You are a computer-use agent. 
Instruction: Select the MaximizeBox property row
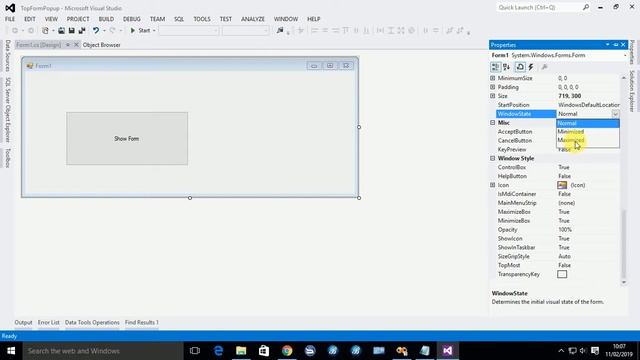tap(555, 212)
